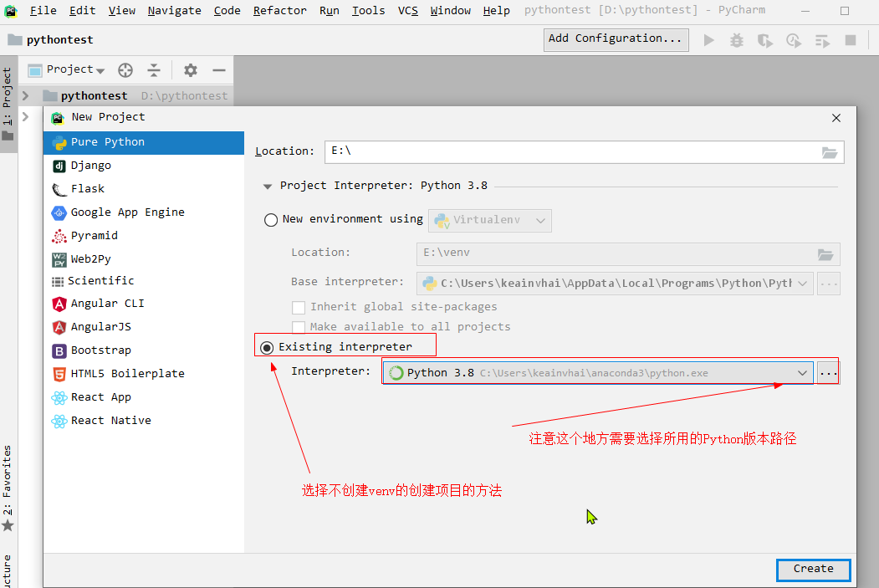Image resolution: width=879 pixels, height=588 pixels.
Task: Click Run with Coverage icon
Action: [764, 40]
